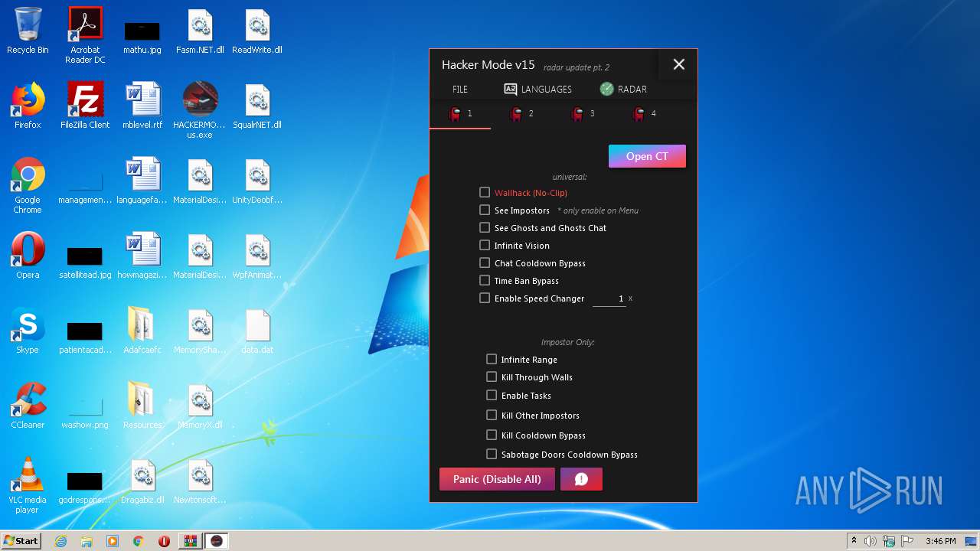
Task: Click the Hacker Mode taskbar button
Action: coord(216,541)
